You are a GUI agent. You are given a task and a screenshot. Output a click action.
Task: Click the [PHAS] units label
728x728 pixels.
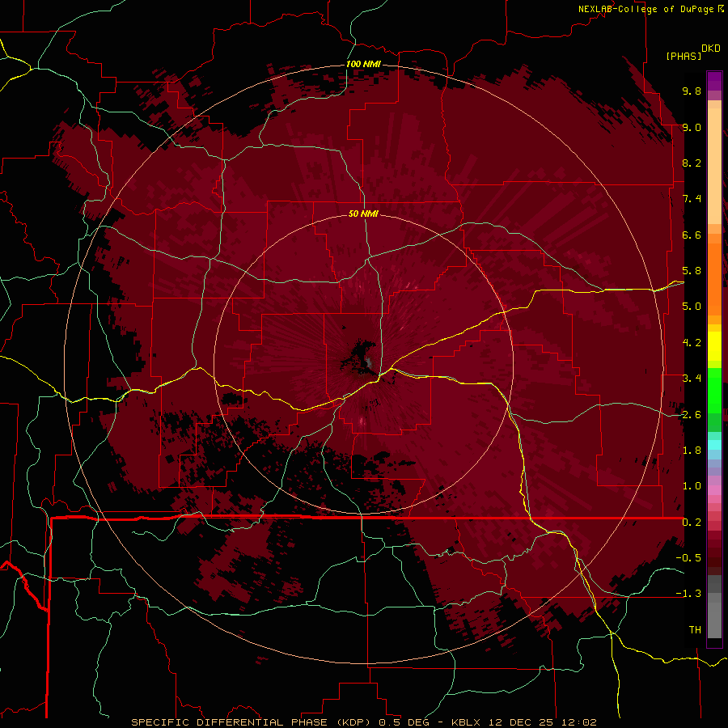[x=684, y=56]
